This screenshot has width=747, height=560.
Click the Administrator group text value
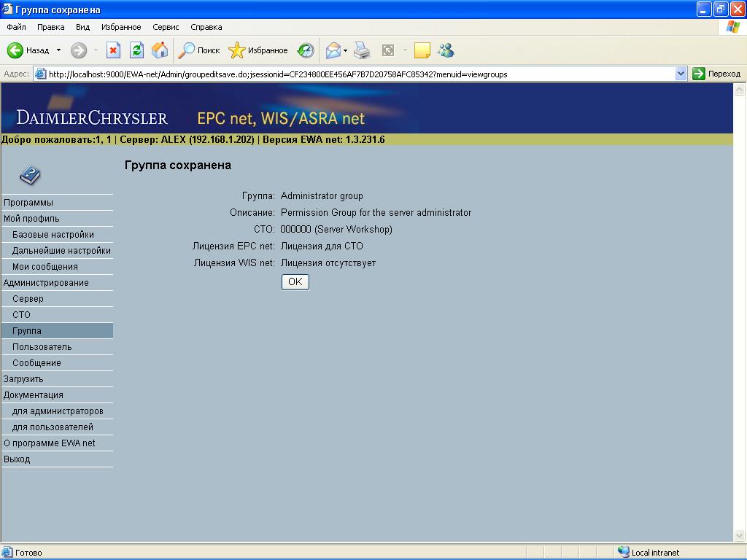pyautogui.click(x=322, y=195)
